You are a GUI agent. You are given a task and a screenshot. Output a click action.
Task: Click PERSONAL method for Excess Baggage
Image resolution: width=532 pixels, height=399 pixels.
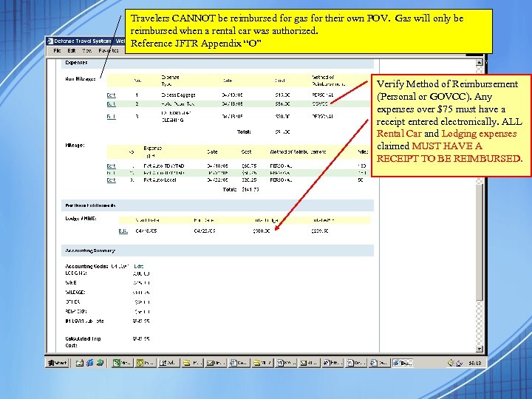pyautogui.click(x=323, y=95)
